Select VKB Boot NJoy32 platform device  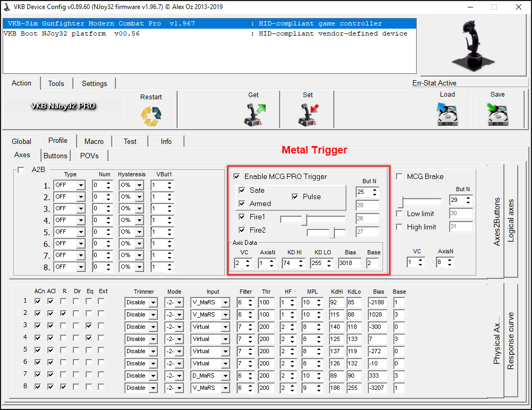(x=210, y=33)
